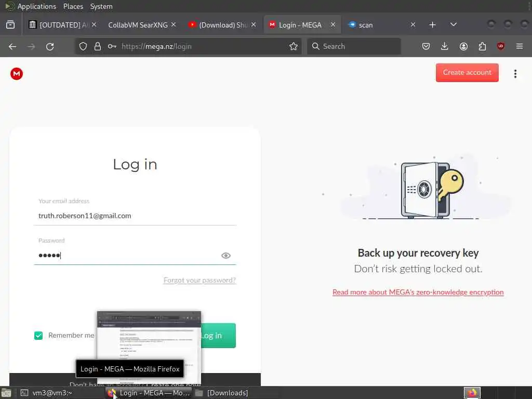Uncheck the Remember me checkbox

(x=38, y=336)
